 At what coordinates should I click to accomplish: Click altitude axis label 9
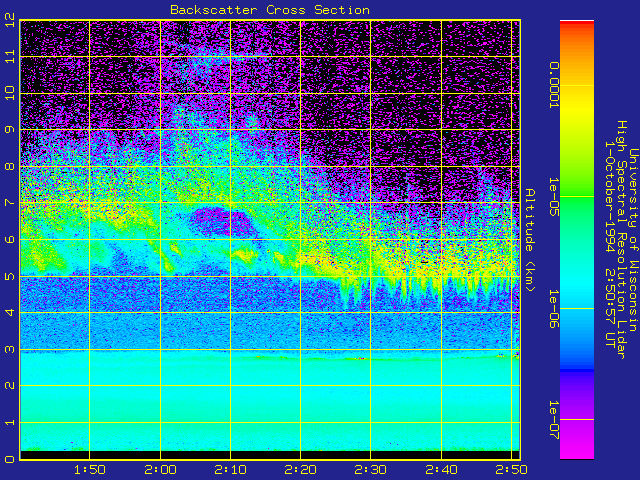pos(10,129)
